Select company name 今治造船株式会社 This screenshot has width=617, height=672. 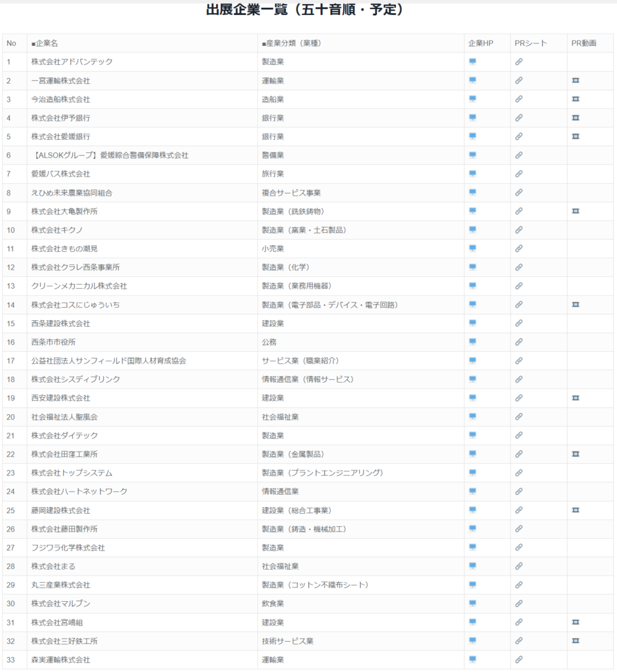pos(60,100)
